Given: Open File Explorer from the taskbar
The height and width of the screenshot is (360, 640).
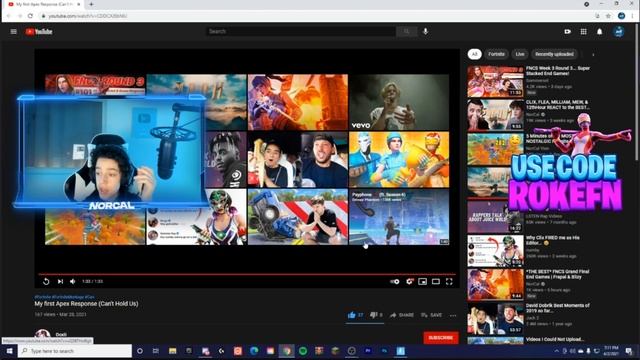Looking at the screenshot, I should [173, 351].
